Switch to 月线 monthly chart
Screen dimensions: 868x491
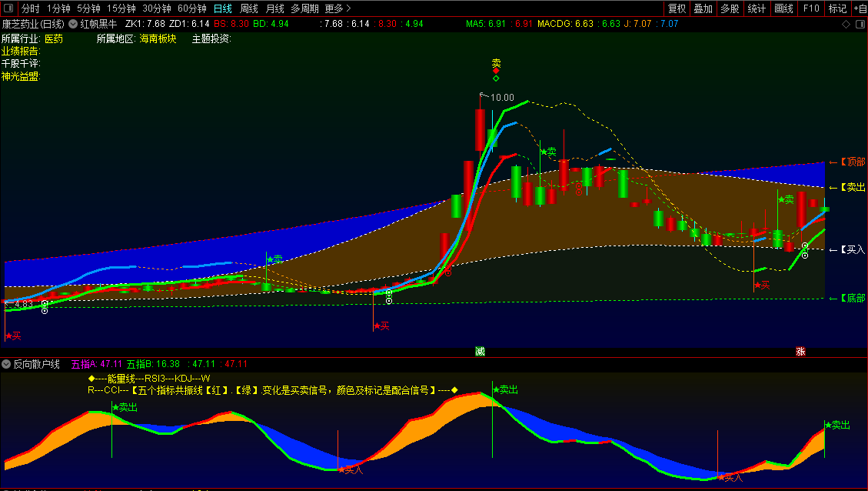[x=275, y=9]
